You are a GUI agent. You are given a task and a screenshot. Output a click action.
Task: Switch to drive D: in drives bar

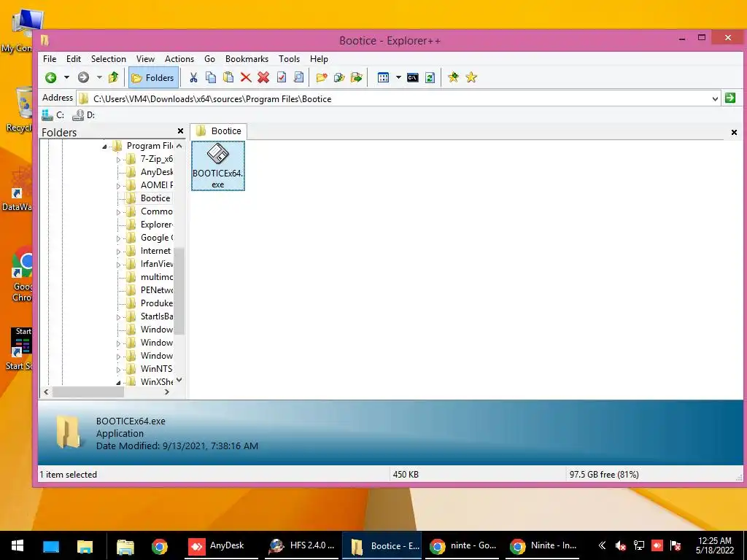(83, 115)
